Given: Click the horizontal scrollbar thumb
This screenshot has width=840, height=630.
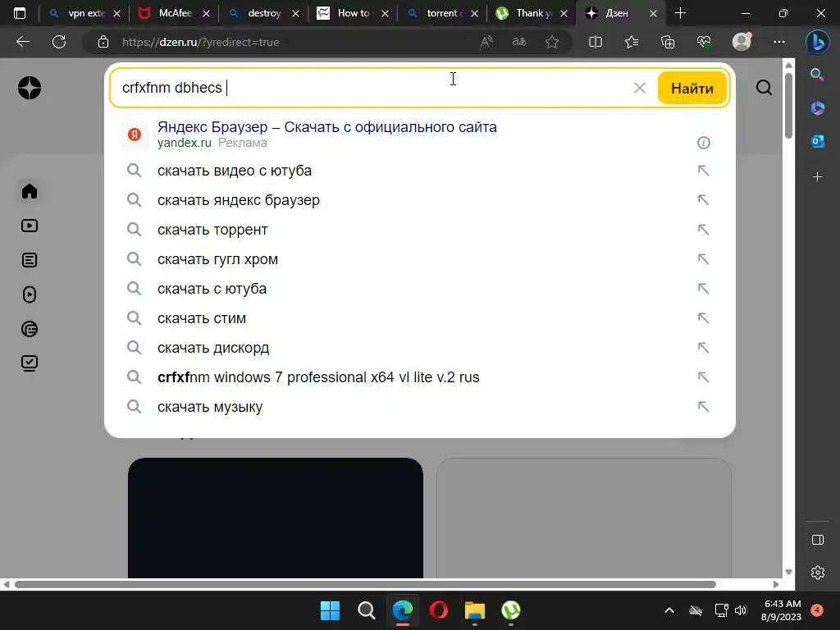Looking at the screenshot, I should [365, 584].
